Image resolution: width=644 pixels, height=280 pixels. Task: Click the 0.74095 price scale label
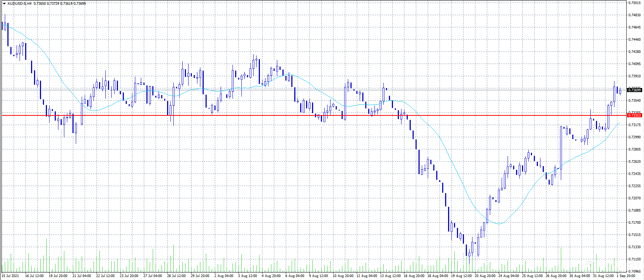pos(635,64)
